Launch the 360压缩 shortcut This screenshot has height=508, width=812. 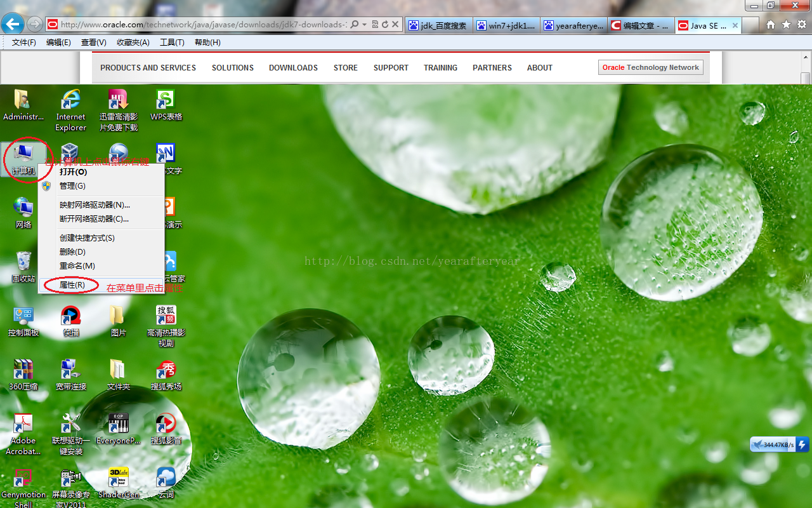(x=23, y=375)
